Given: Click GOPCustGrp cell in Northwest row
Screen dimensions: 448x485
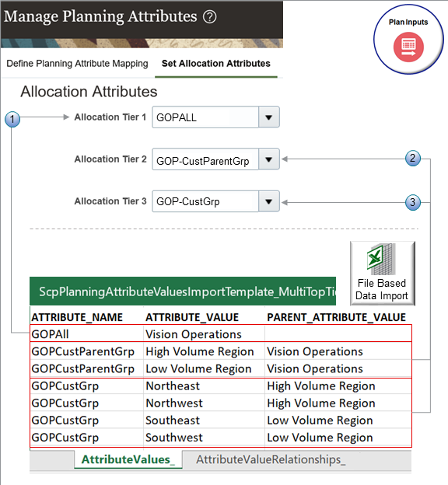Looking at the screenshot, I should 86,403.
